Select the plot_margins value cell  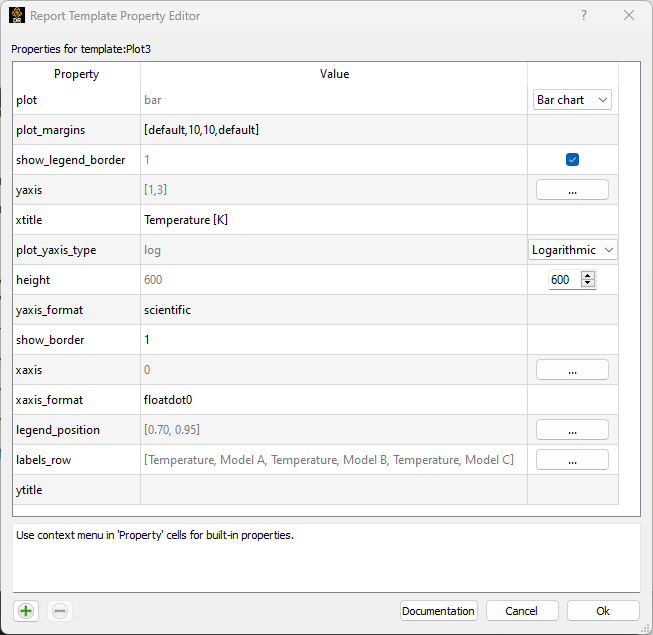point(334,130)
